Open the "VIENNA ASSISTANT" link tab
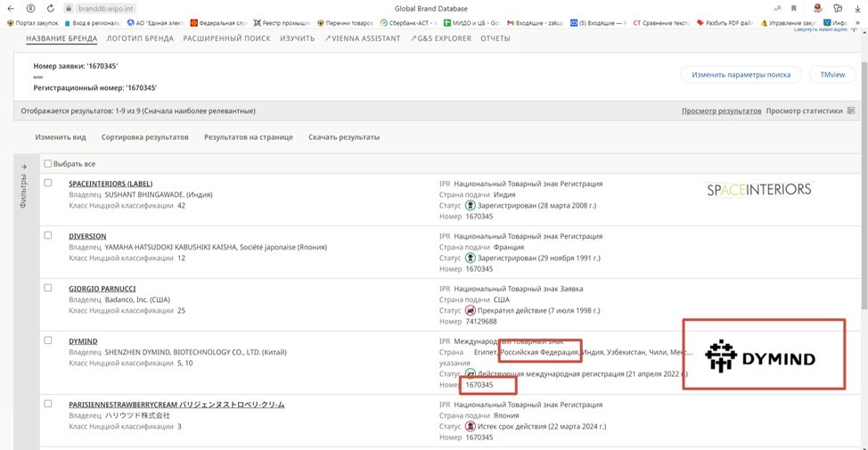This screenshot has width=868, height=450. coord(362,38)
